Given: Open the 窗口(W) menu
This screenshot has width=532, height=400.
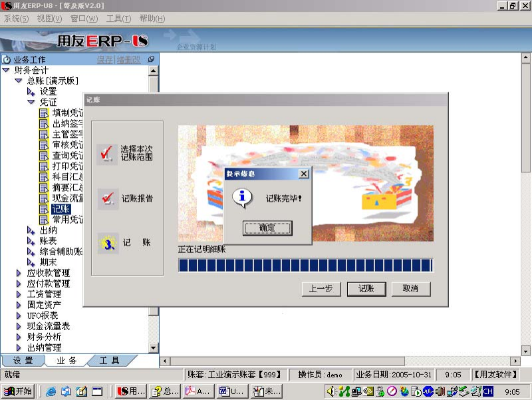Looking at the screenshot, I should pyautogui.click(x=84, y=19).
